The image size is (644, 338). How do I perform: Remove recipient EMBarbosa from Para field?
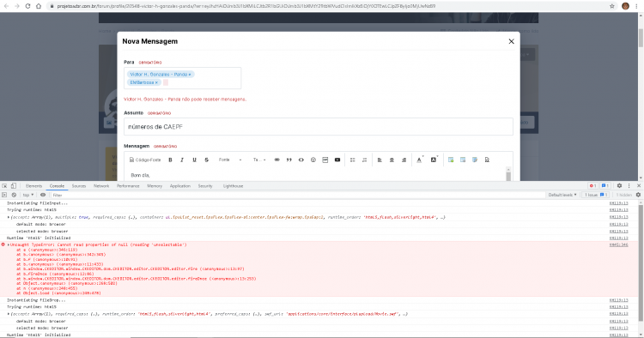click(156, 83)
